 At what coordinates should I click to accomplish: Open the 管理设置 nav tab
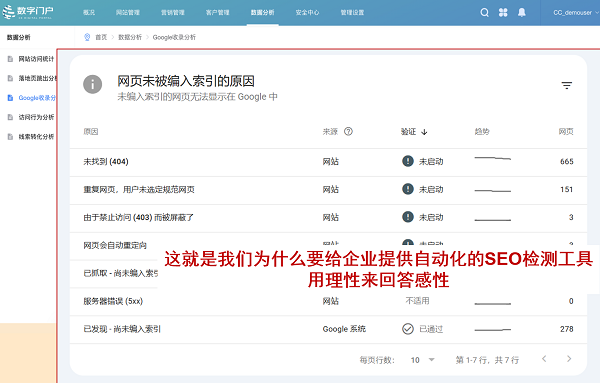point(352,13)
